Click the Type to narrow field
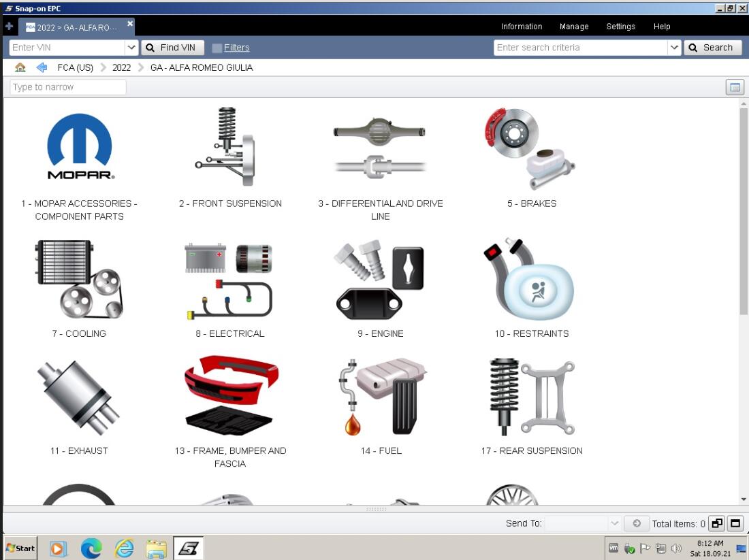 (68, 87)
